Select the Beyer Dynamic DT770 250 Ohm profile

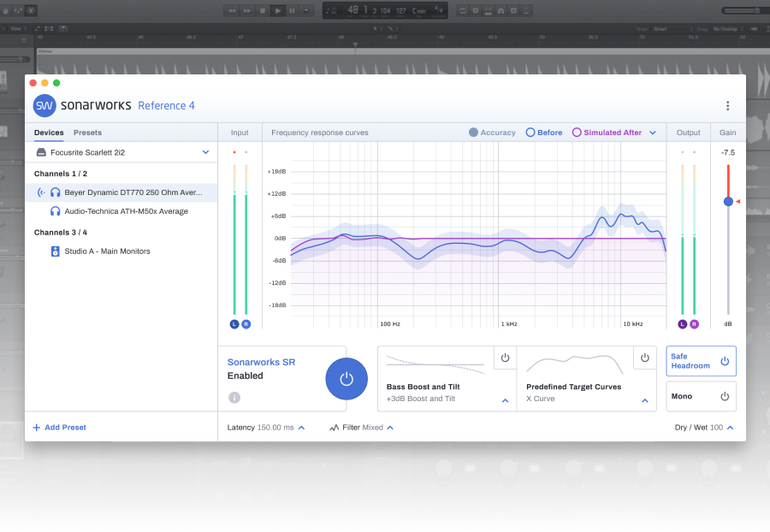point(121,192)
